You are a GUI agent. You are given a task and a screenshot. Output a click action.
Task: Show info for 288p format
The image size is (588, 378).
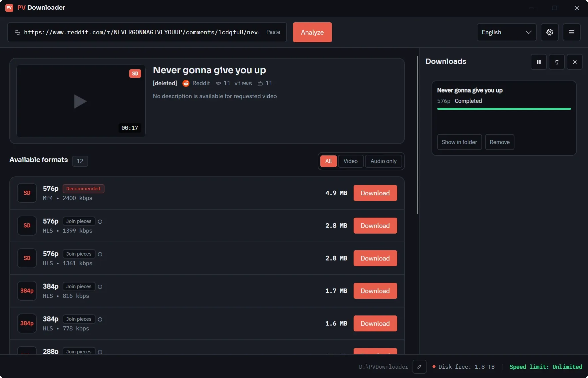pos(100,352)
